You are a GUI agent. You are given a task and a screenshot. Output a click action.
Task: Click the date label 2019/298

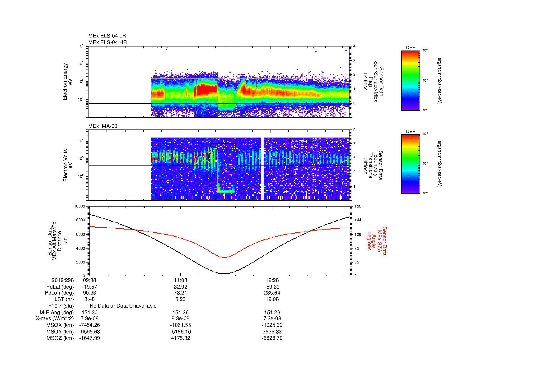pyautogui.click(x=63, y=280)
